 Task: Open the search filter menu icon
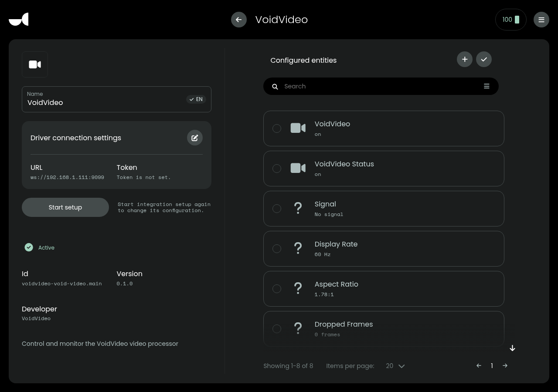487,86
